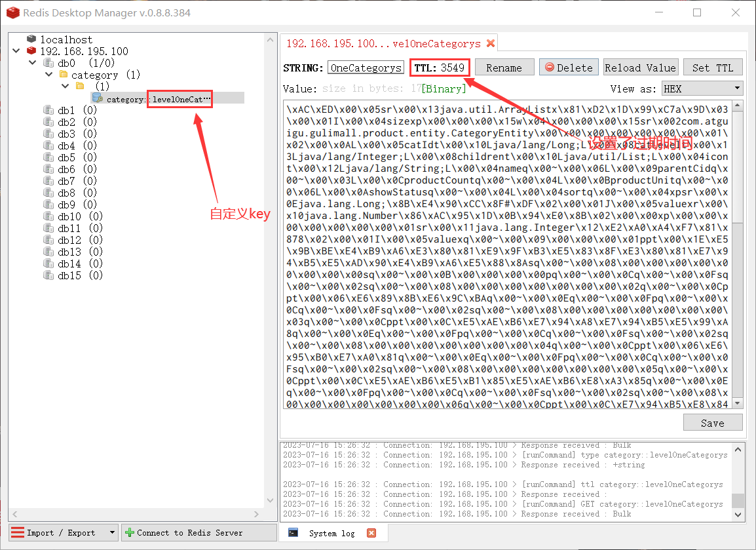756x550 pixels.
Task: Close the System log tab
Action: (371, 533)
